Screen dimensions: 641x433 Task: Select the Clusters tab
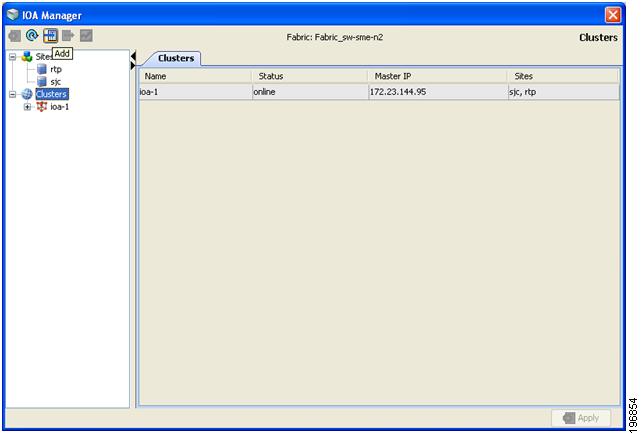coord(175,58)
